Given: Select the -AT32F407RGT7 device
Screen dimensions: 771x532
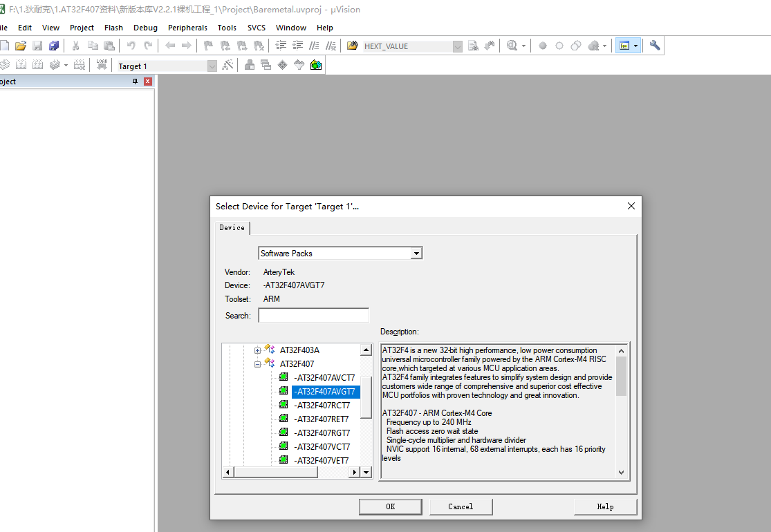Looking at the screenshot, I should point(322,433).
